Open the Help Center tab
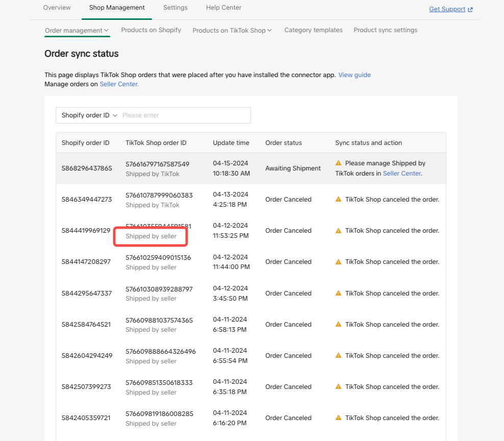Viewport: 504px width, 441px height. [223, 7]
